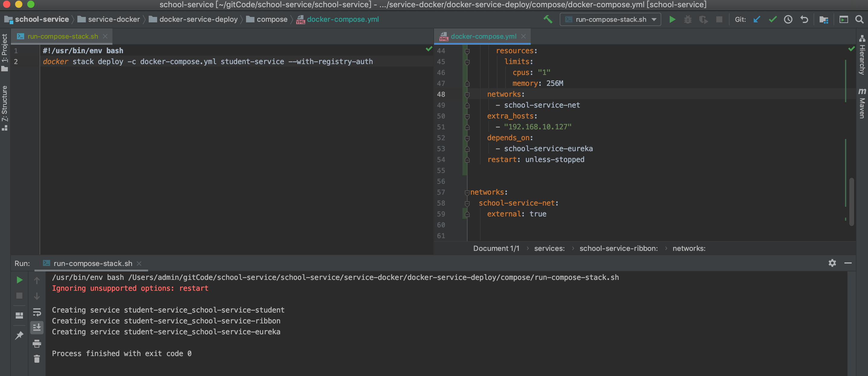Click the Build project hammer icon
Viewport: 868px width, 376px height.
(548, 20)
